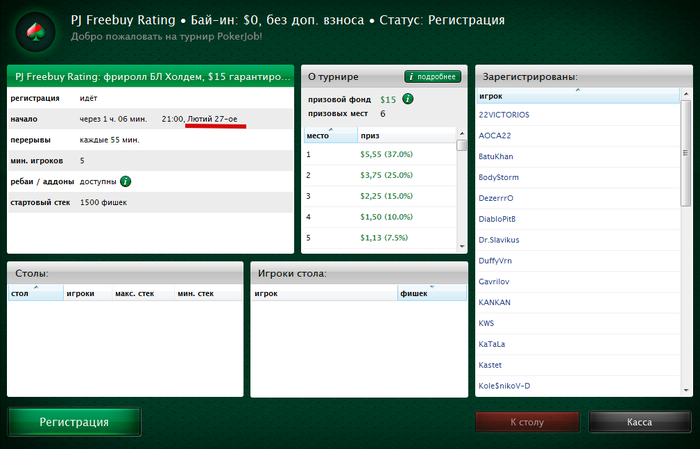Sort table players by фишек header
This screenshot has width=700, height=449.
tap(432, 293)
